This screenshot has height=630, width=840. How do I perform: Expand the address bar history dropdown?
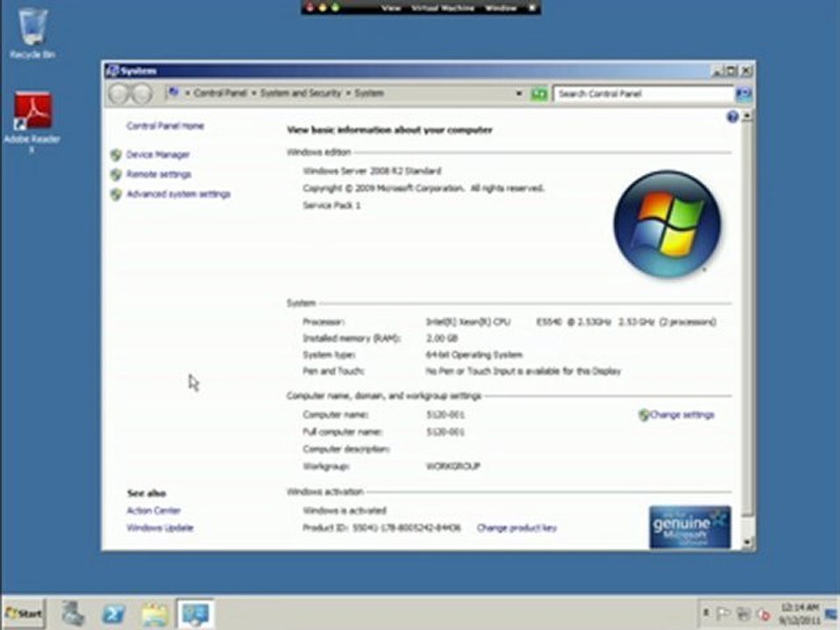(x=519, y=94)
